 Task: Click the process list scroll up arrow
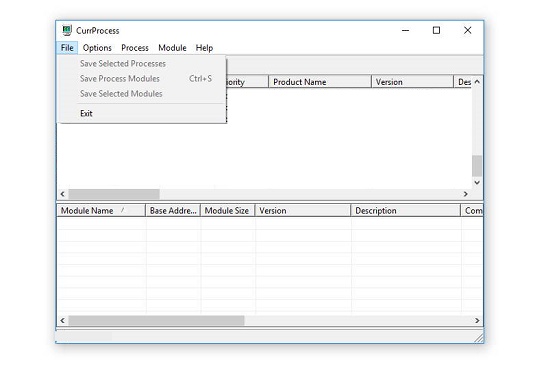pyautogui.click(x=477, y=81)
